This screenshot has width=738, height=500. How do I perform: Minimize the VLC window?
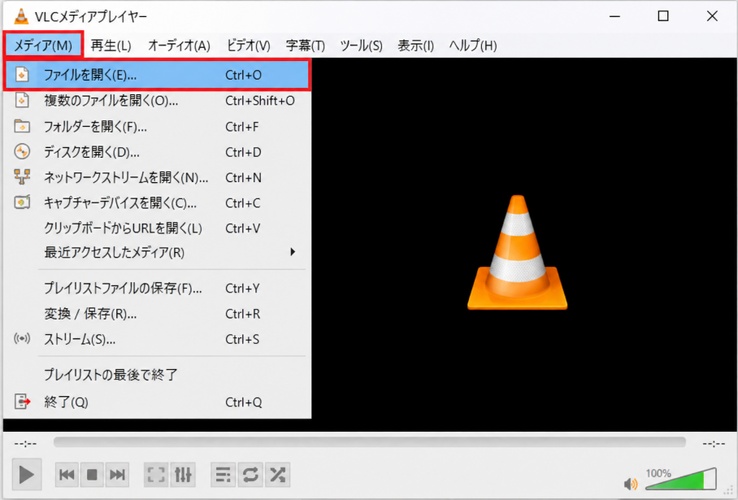click(615, 16)
